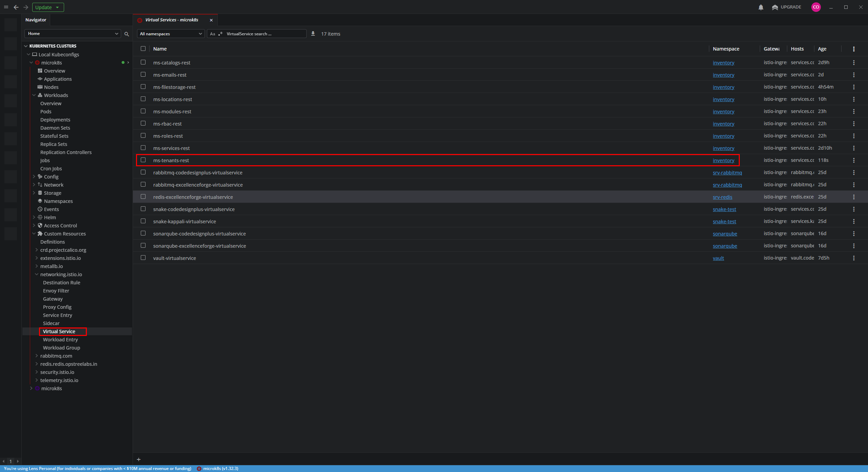868x472 pixels.
Task: Open Events in the navigator
Action: (51, 209)
